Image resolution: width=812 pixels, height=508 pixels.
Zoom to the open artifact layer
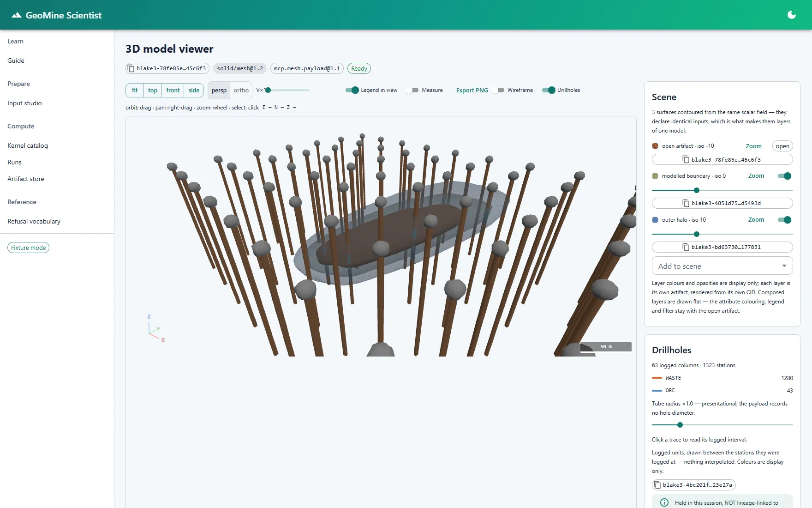coord(753,146)
